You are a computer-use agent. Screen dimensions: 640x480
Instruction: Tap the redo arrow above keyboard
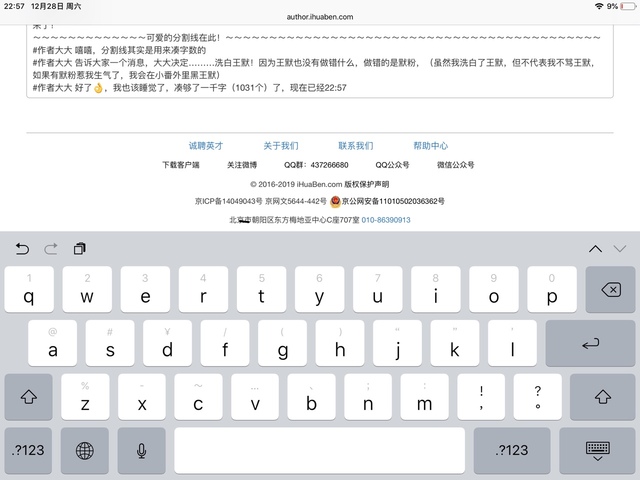(x=51, y=248)
